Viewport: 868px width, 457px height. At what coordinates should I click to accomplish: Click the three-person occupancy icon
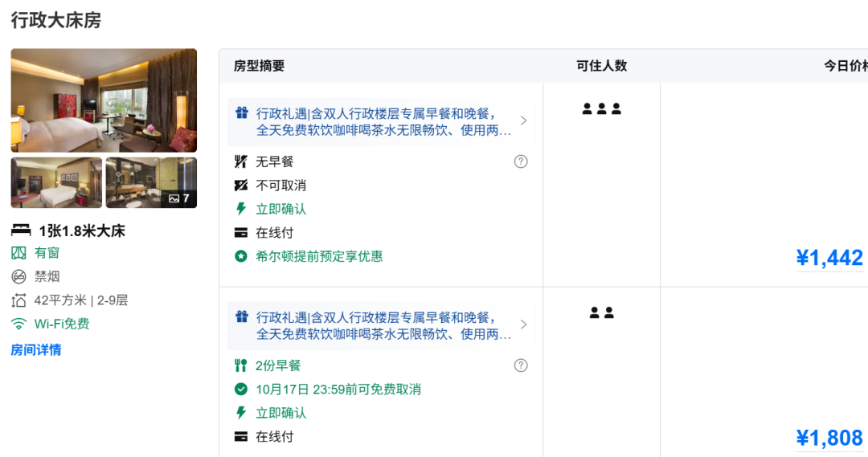(601, 109)
